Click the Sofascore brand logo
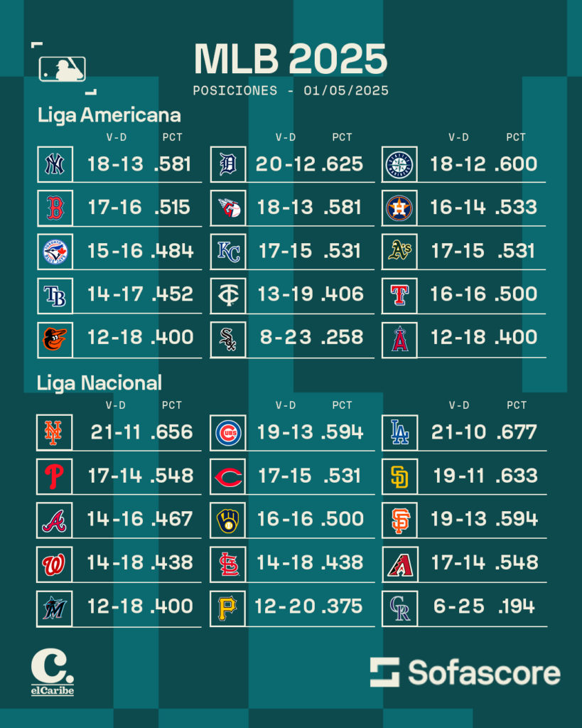The width and height of the screenshot is (582, 728). [465, 672]
